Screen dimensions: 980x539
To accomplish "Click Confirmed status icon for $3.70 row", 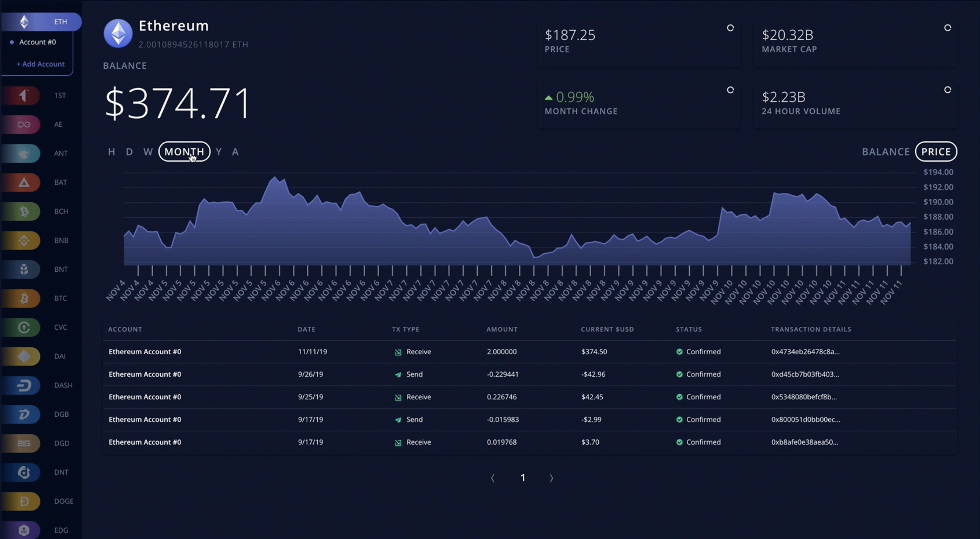I will pyautogui.click(x=679, y=442).
